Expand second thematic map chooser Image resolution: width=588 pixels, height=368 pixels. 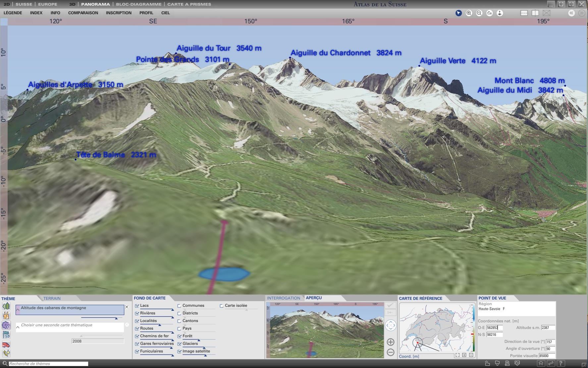point(18,327)
